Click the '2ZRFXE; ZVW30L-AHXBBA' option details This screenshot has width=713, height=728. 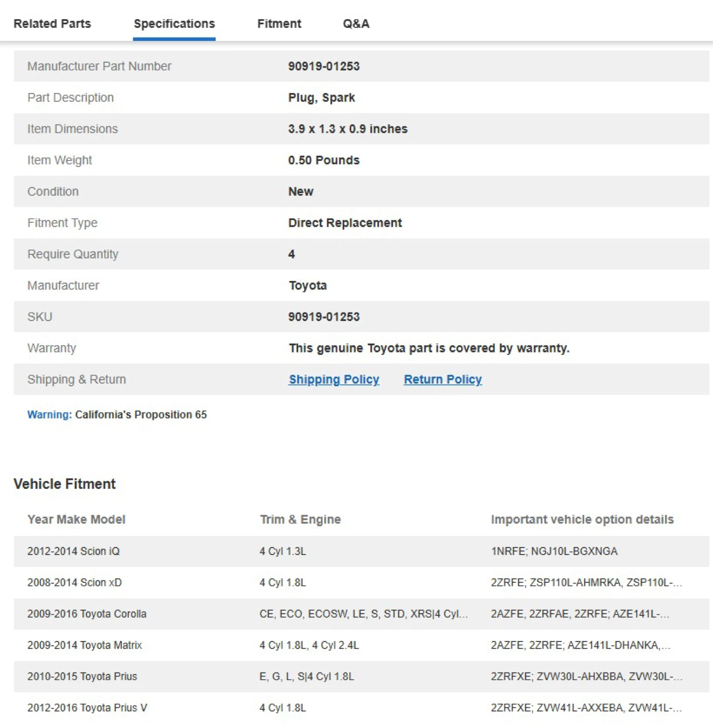(586, 677)
